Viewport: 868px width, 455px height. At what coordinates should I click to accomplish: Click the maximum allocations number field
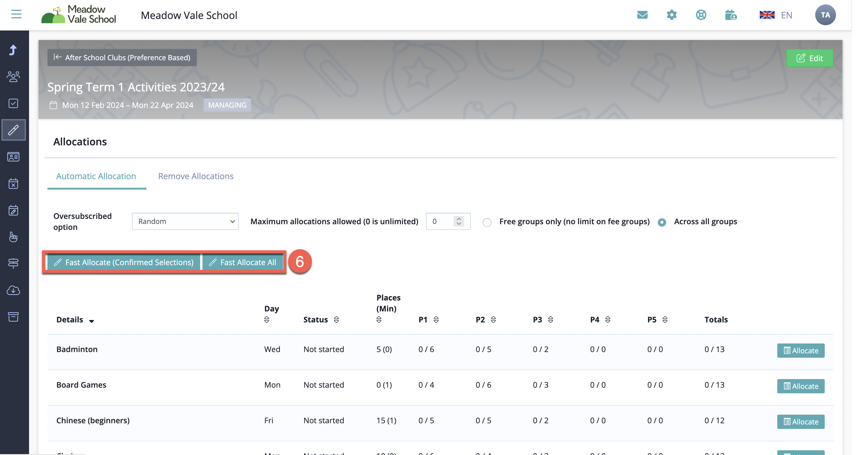[440, 222]
